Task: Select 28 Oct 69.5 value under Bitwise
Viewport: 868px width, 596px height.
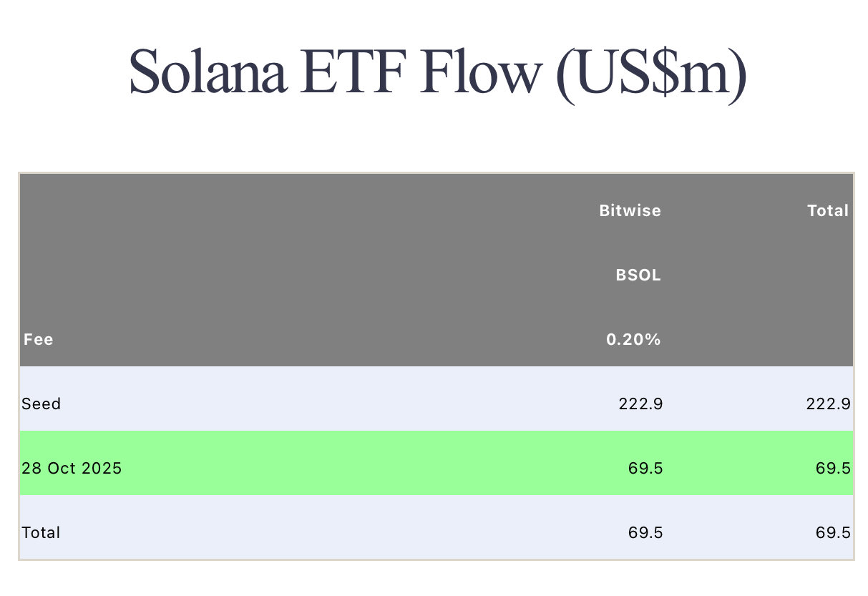Action: point(645,469)
